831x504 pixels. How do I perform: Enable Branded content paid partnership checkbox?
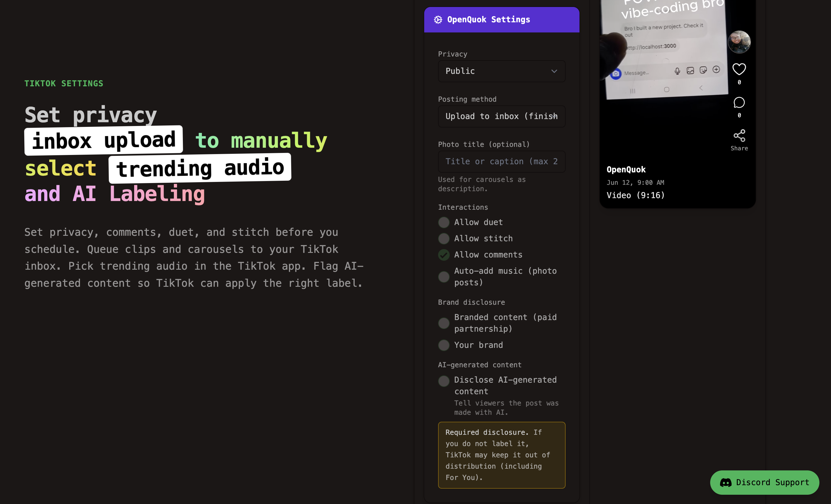(444, 323)
